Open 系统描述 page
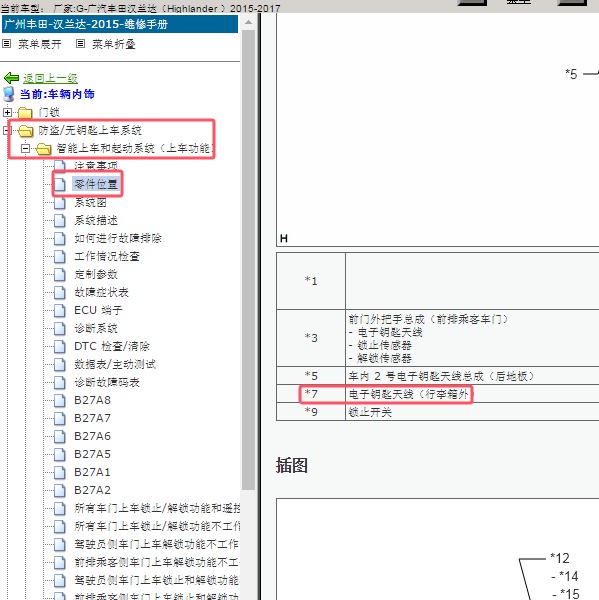The image size is (599, 600). click(96, 220)
